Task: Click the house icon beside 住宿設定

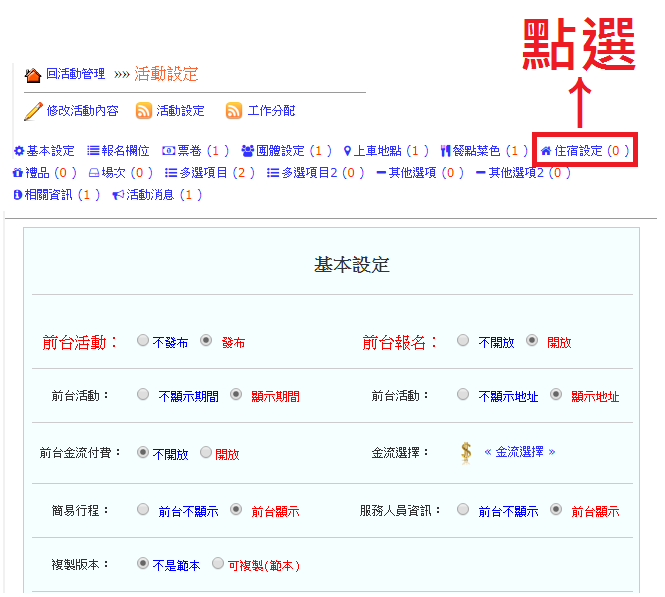Action: (x=546, y=151)
